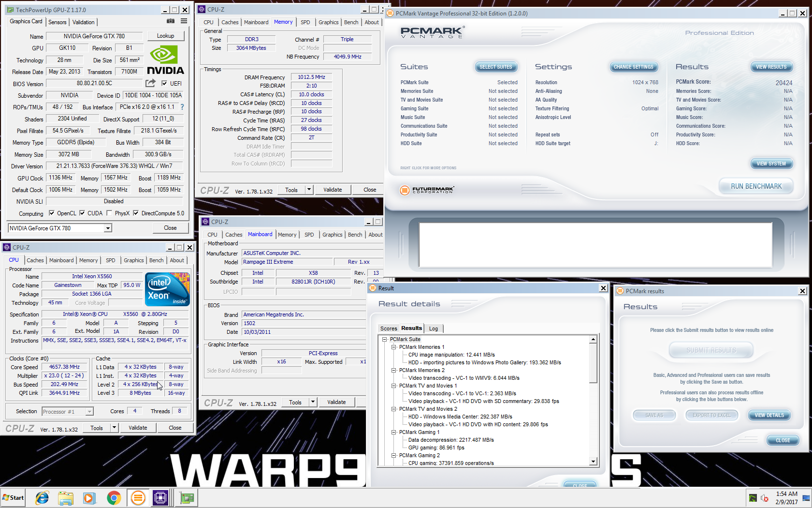
Task: Click the NVIDIA logo in GPU-Z
Action: tap(165, 60)
